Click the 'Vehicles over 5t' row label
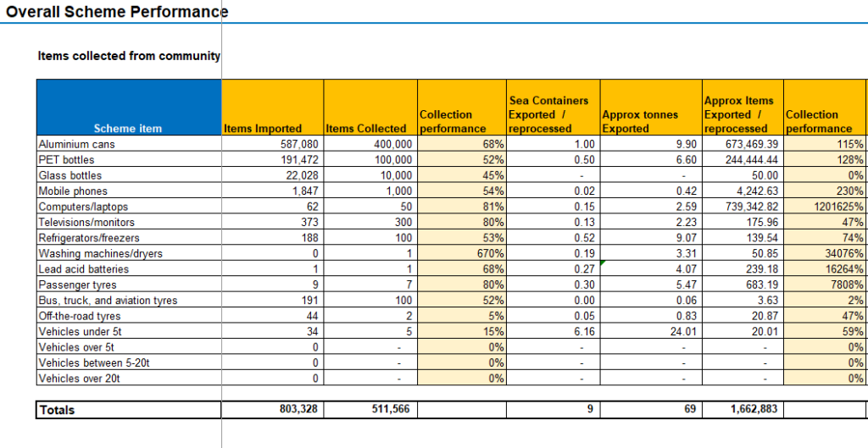This screenshot has width=868, height=448. (129, 346)
